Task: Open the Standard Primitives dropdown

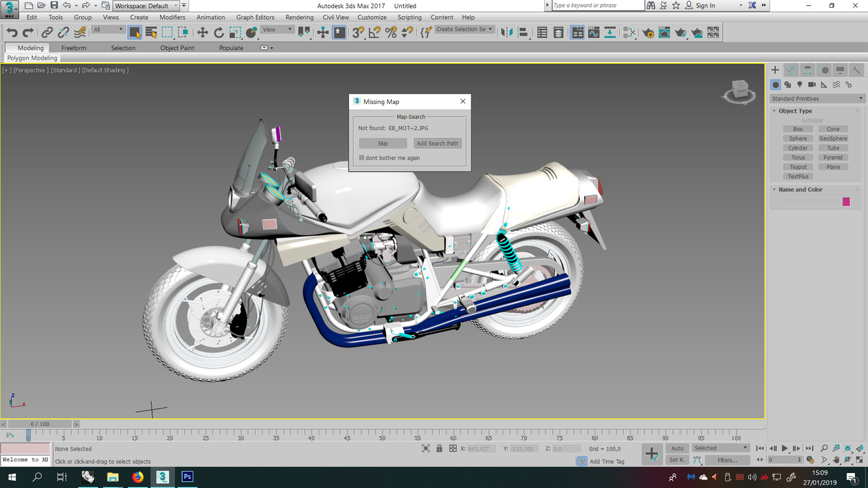Action: coord(817,99)
